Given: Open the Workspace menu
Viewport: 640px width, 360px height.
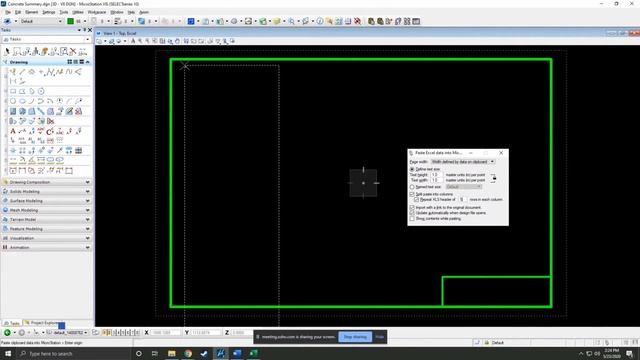Looking at the screenshot, I should point(97,12).
